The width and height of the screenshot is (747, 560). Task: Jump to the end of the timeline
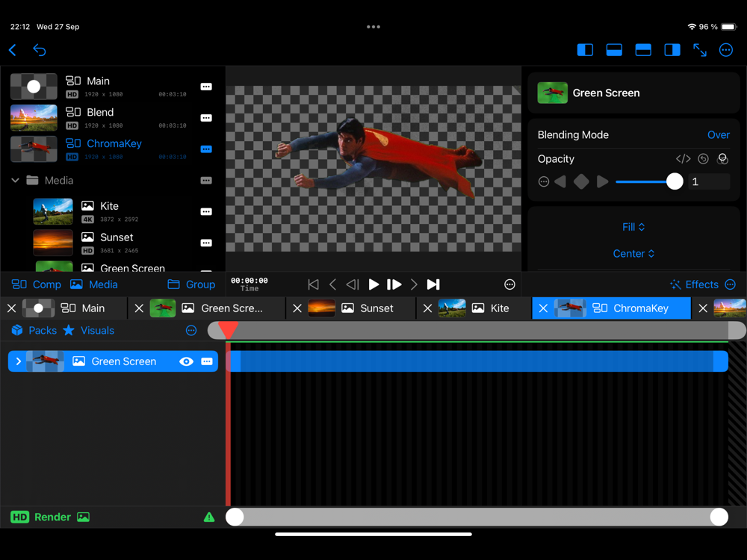pyautogui.click(x=433, y=284)
